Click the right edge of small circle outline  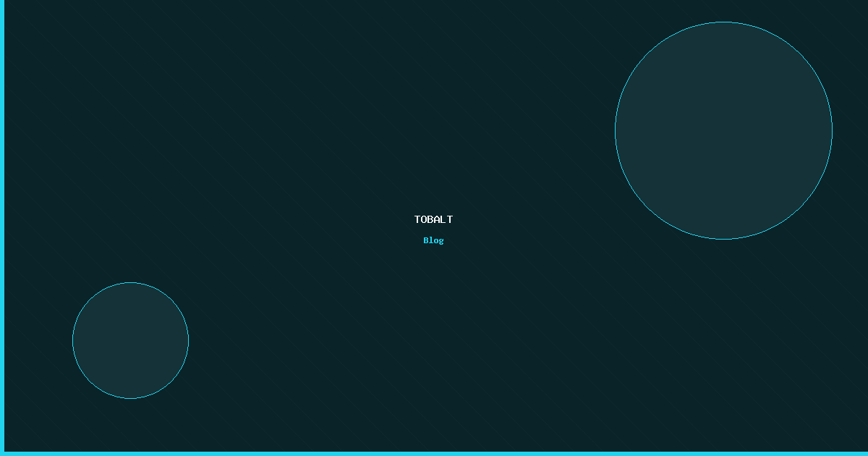(x=188, y=340)
